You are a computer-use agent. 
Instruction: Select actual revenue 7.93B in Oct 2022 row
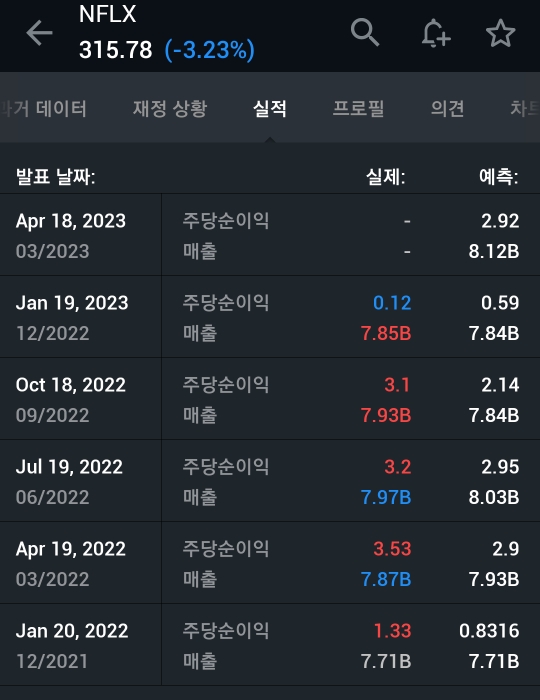pyautogui.click(x=386, y=416)
